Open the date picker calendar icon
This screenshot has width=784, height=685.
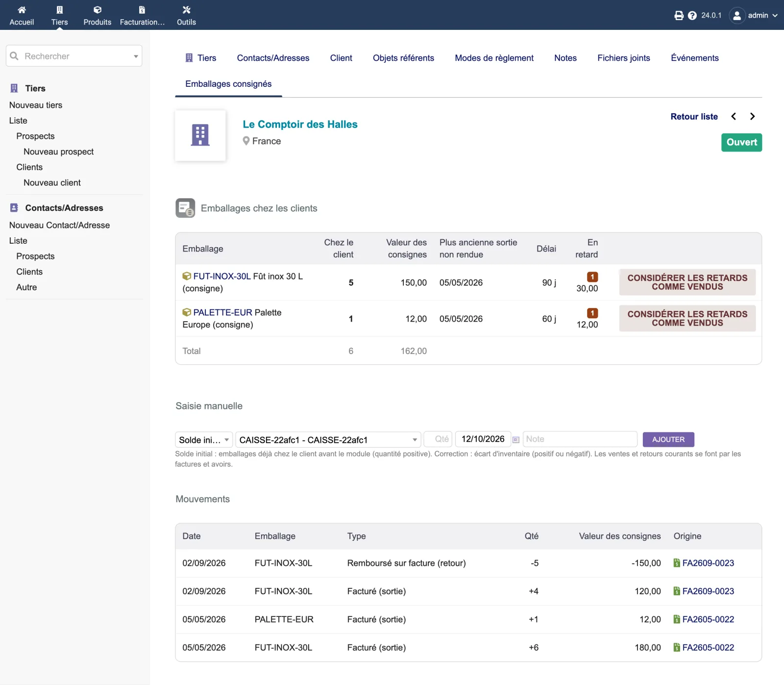[x=516, y=440]
